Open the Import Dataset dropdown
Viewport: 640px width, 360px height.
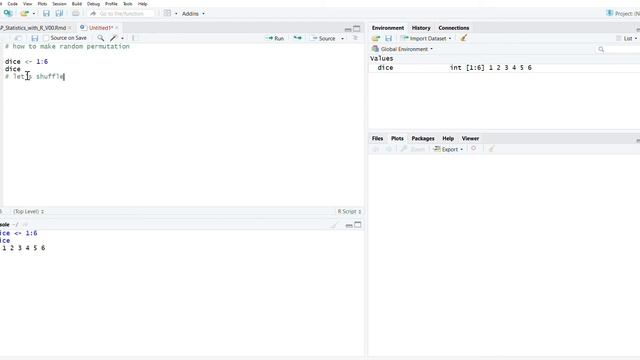[426, 38]
